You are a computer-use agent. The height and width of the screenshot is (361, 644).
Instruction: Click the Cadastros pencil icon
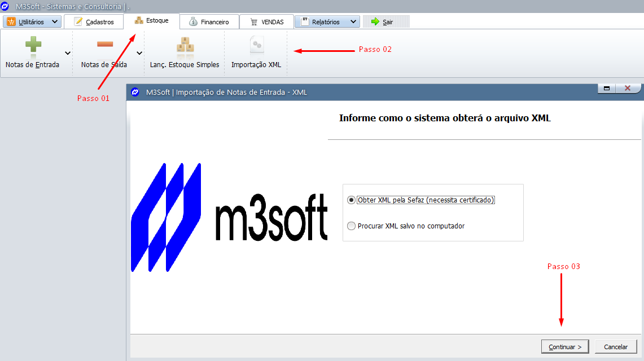pyautogui.click(x=78, y=21)
